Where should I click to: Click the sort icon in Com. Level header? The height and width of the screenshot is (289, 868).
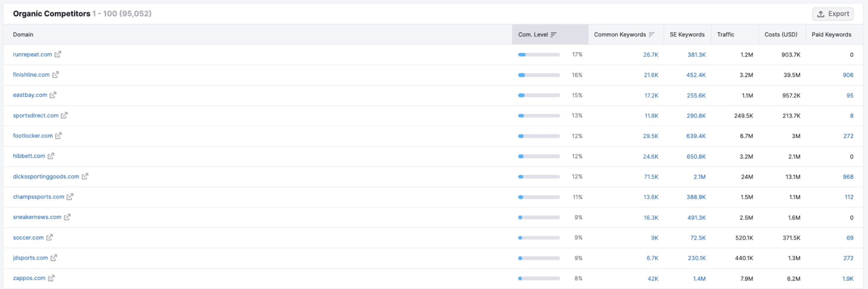[x=554, y=35]
